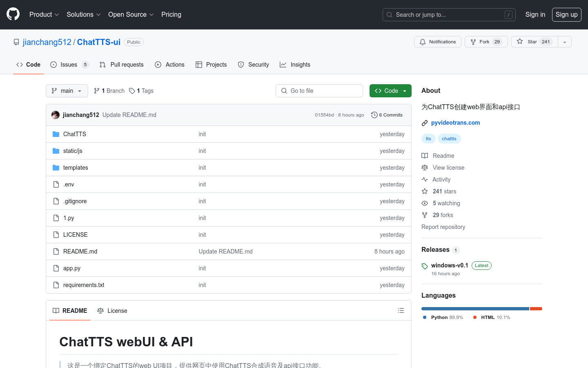Click the 01554bd commit hash
588x368 pixels.
coord(324,115)
